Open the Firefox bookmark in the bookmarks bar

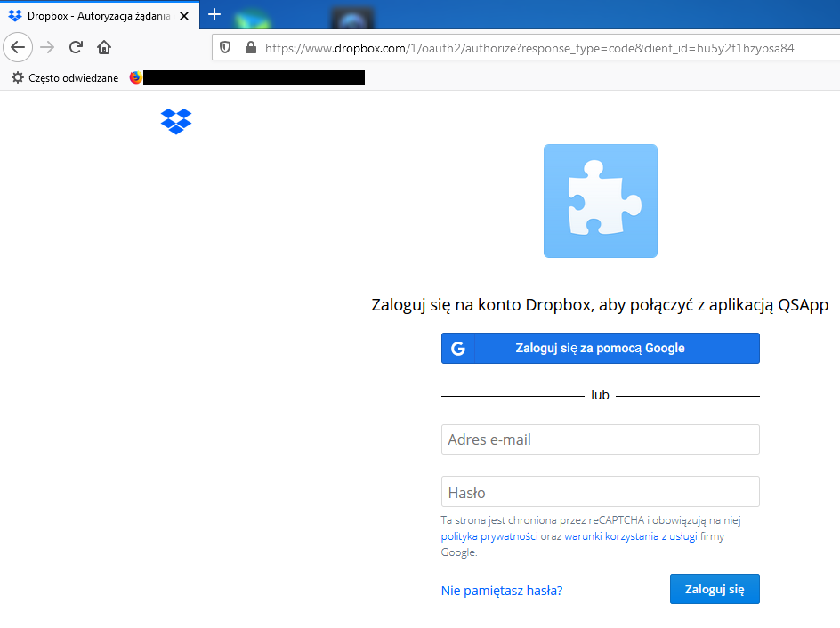pos(134,77)
